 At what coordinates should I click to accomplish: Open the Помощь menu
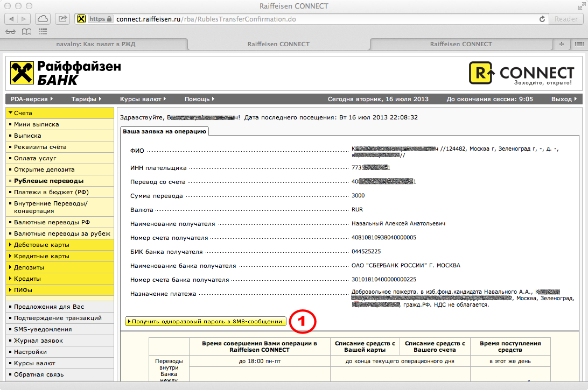point(199,99)
